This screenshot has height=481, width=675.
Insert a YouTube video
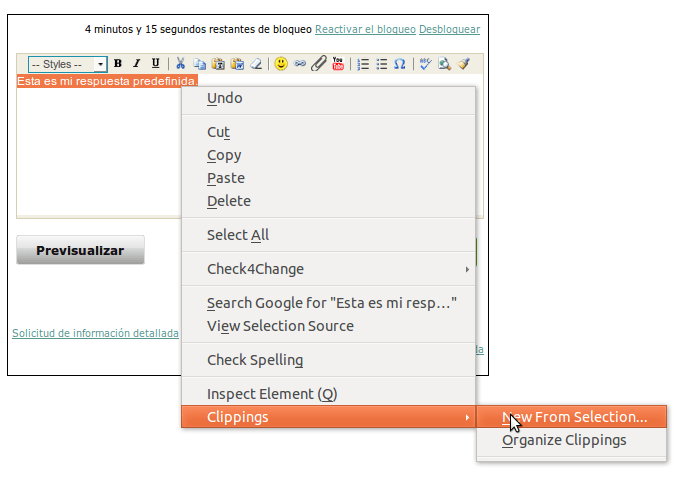tap(338, 64)
